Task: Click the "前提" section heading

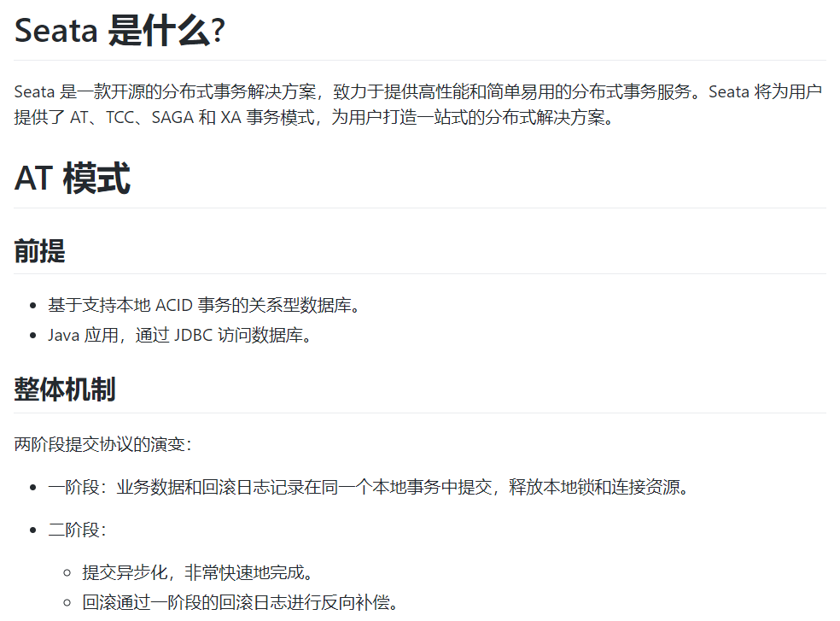Action: tap(39, 251)
